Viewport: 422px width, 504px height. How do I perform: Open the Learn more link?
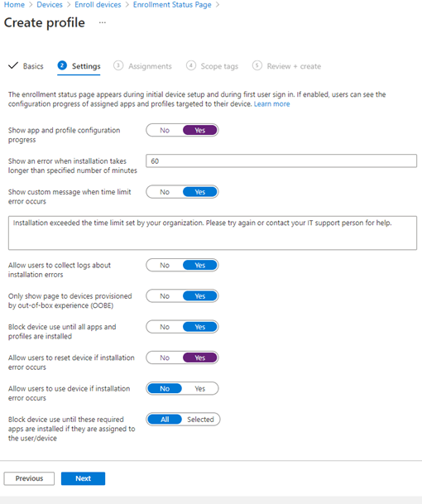[x=271, y=103]
